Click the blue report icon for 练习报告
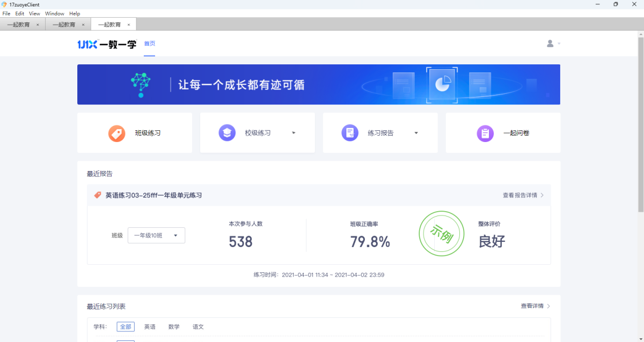644x342 pixels. (350, 133)
